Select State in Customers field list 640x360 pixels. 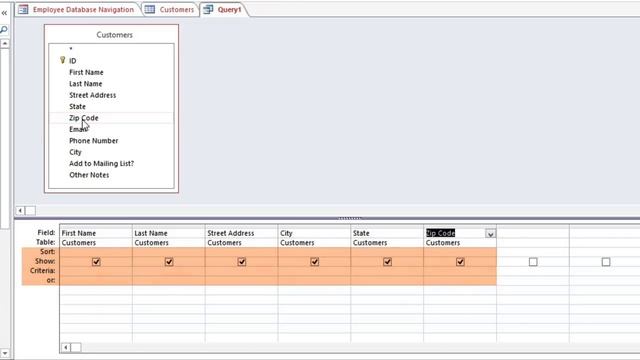[x=78, y=107]
